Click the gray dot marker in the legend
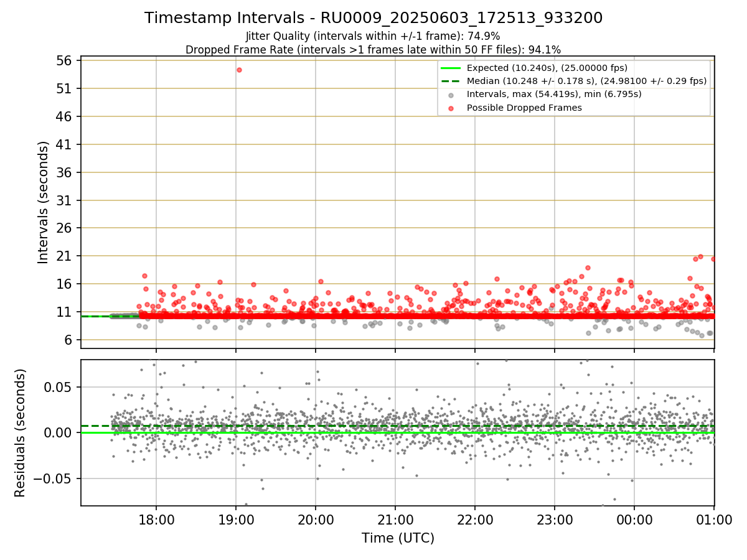 (451, 95)
